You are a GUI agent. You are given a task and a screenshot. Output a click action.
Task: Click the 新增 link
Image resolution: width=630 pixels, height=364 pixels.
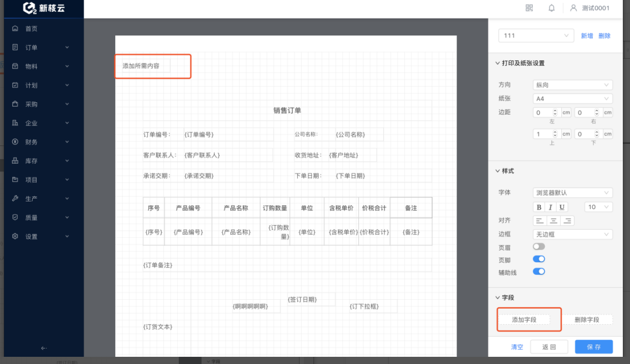pos(587,36)
